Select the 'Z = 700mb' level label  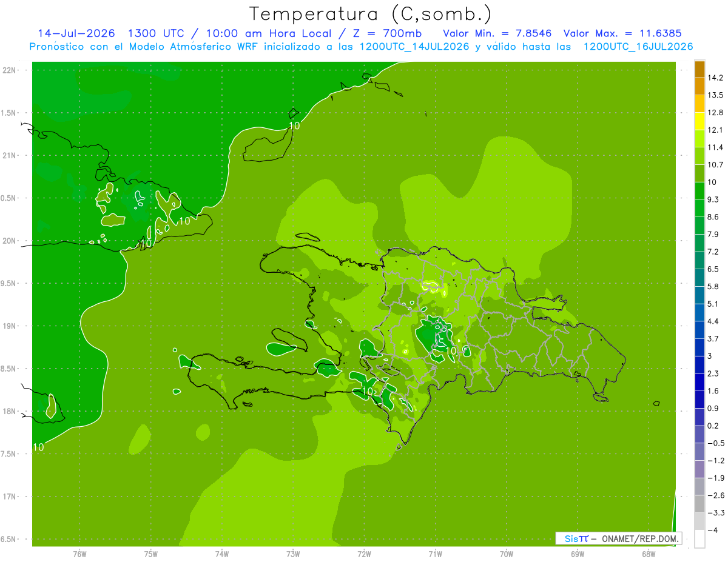(386, 33)
